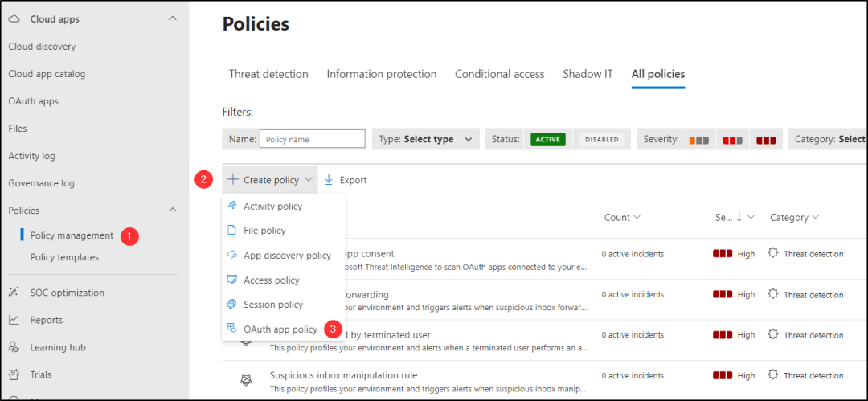The image size is (868, 401).
Task: Click the Learning hub person icon
Action: coord(14,347)
